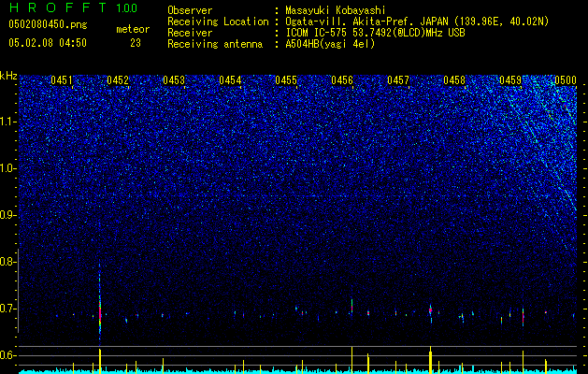Click the 0.8 kHz axis label

(8, 262)
